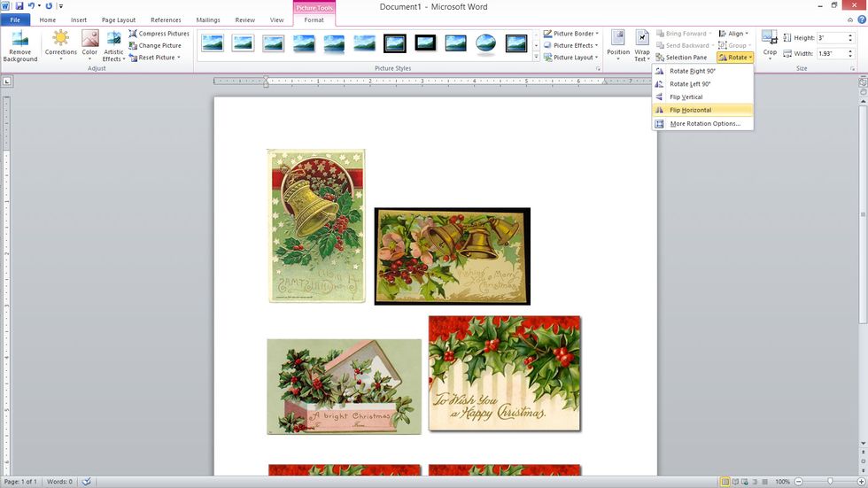868x488 pixels.
Task: Click the Width input field
Action: [x=831, y=54]
